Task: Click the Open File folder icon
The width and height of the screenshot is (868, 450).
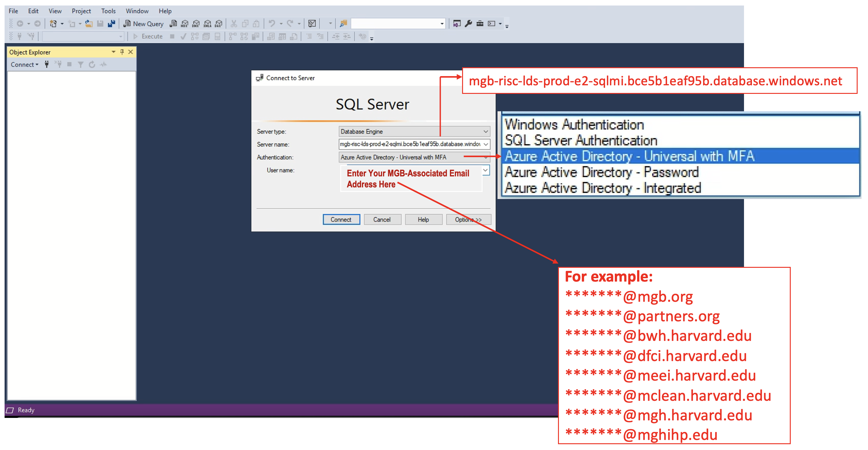Action: pyautogui.click(x=89, y=24)
